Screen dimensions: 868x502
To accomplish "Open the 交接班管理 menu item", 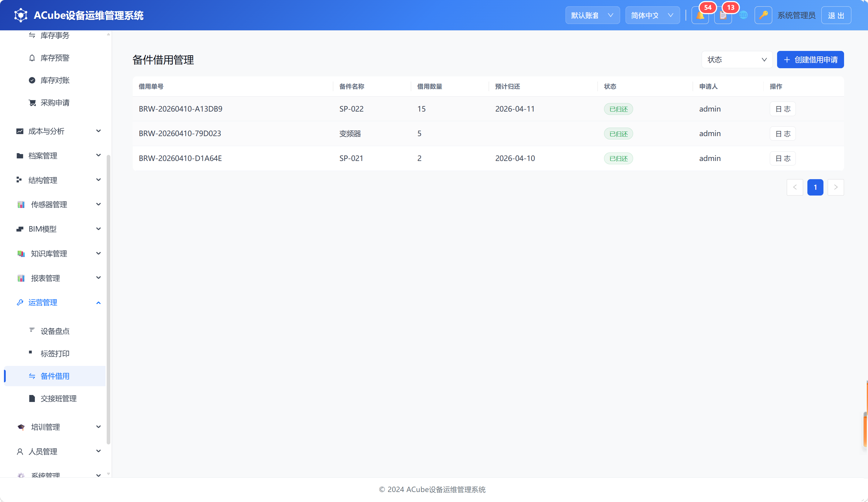I will 55,399.
